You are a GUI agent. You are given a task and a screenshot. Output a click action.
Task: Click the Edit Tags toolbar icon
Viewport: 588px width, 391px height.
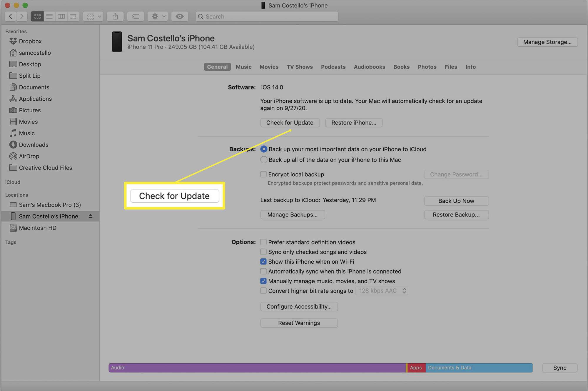tap(136, 16)
